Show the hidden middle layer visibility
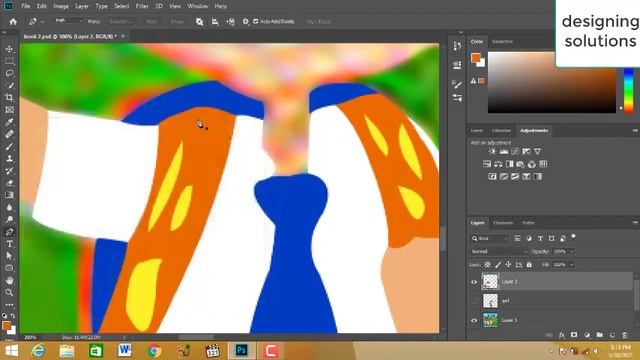 (474, 301)
